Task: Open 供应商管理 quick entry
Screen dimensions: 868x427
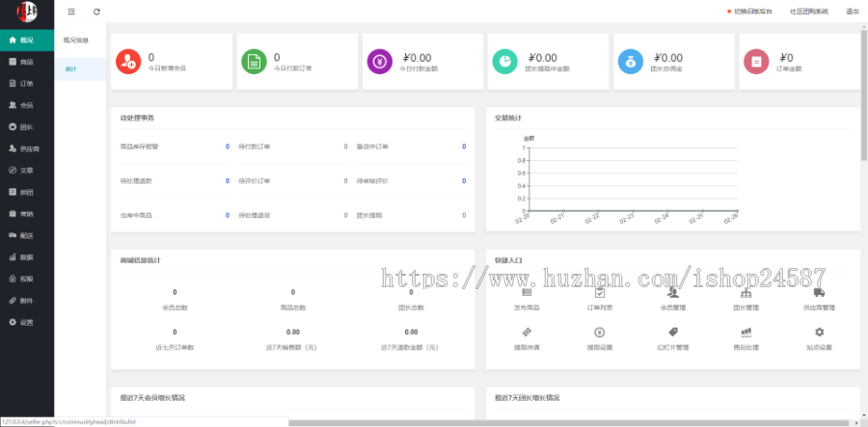Action: (819, 299)
